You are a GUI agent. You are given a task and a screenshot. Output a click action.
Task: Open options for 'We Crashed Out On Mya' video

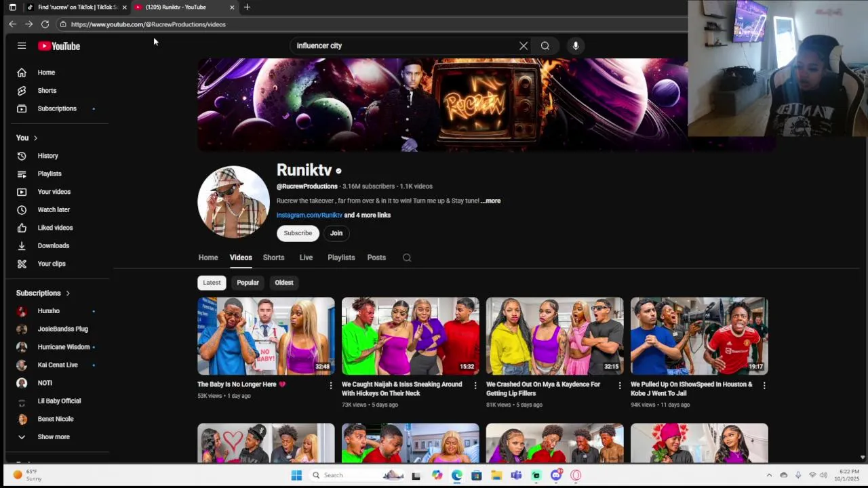(619, 385)
